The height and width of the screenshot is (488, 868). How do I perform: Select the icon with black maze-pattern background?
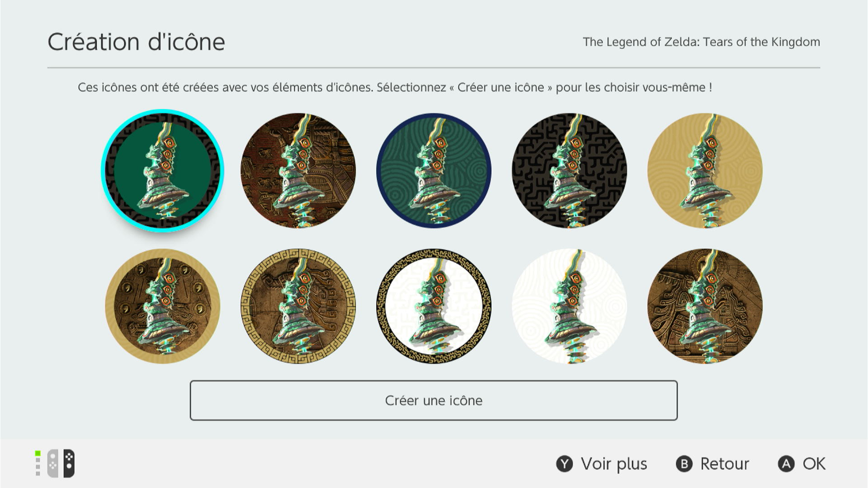(x=569, y=171)
